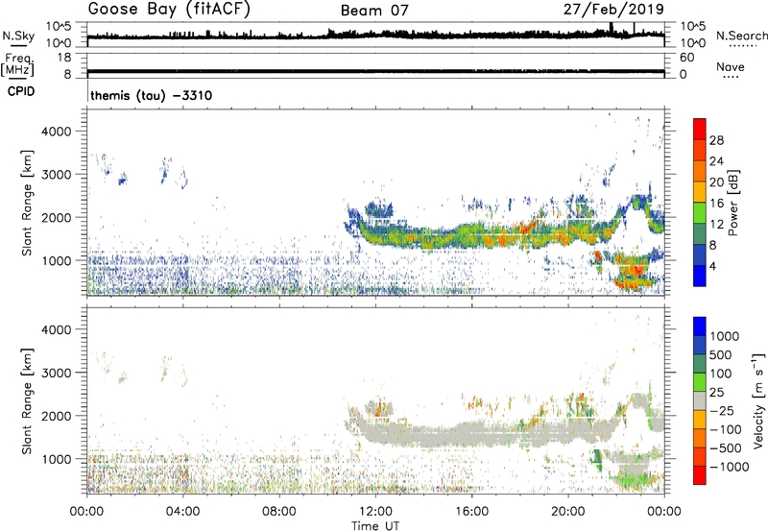768x532 pixels.
Task: Click the "500" label on Velocity color bar
Action: tap(721, 355)
